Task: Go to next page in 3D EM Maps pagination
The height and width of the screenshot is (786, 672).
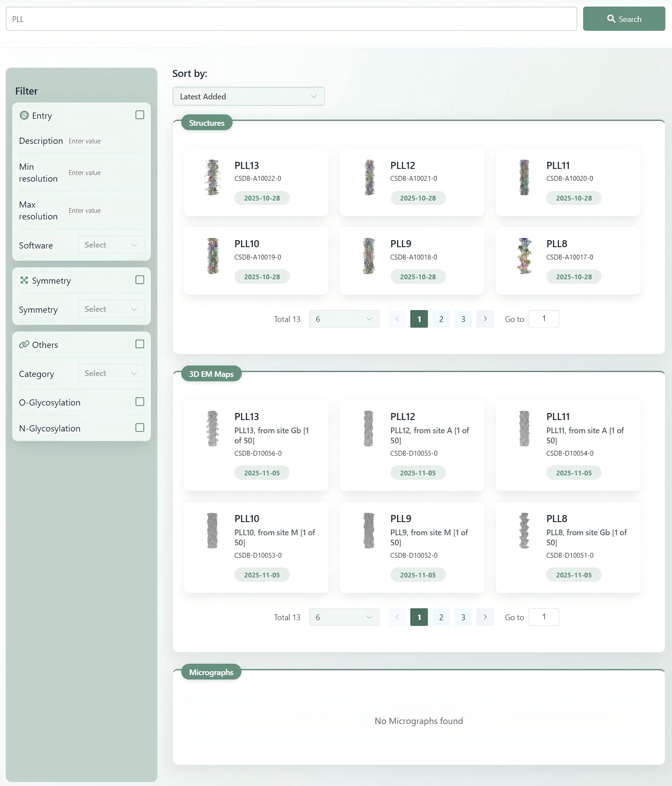Action: coord(485,617)
